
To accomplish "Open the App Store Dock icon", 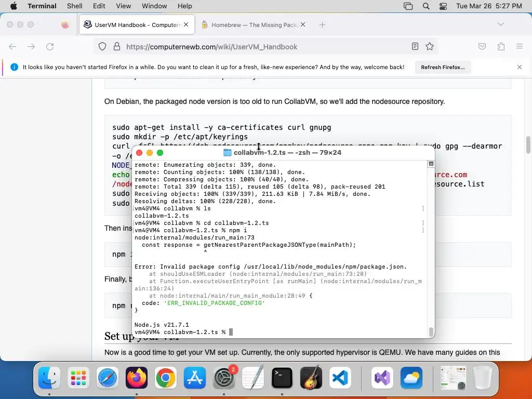I will [x=195, y=378].
